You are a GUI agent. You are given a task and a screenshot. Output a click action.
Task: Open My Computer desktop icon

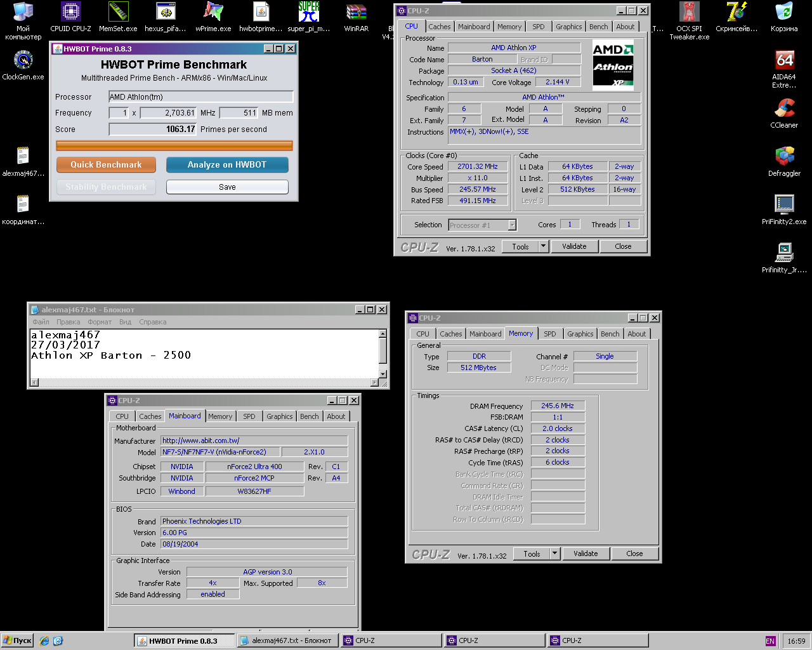click(23, 21)
